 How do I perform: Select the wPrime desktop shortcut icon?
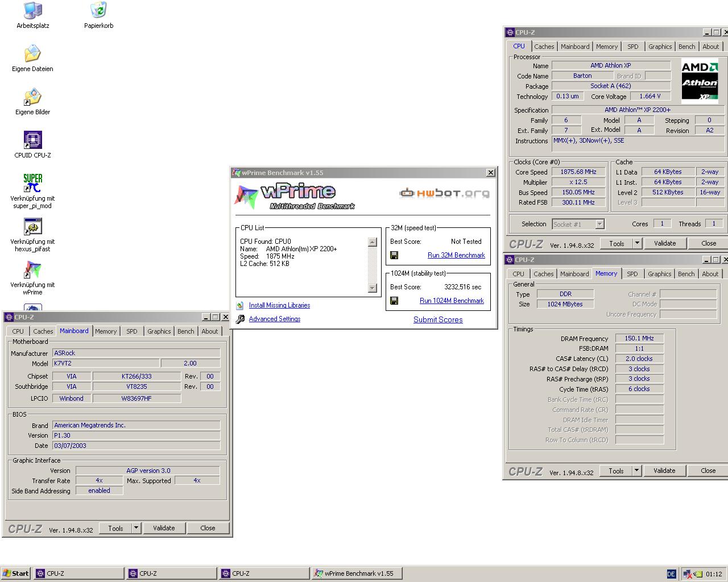click(x=33, y=269)
